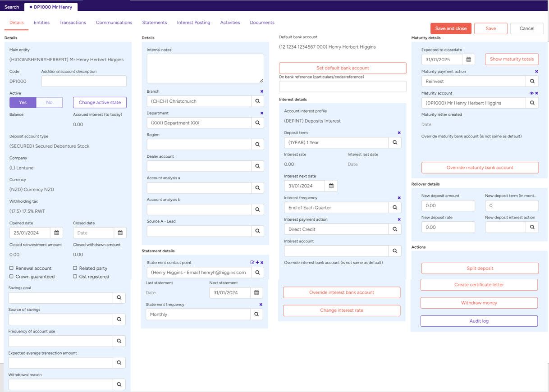This screenshot has width=549, height=392.
Task: Open calendar for Interest next date
Action: click(x=331, y=186)
